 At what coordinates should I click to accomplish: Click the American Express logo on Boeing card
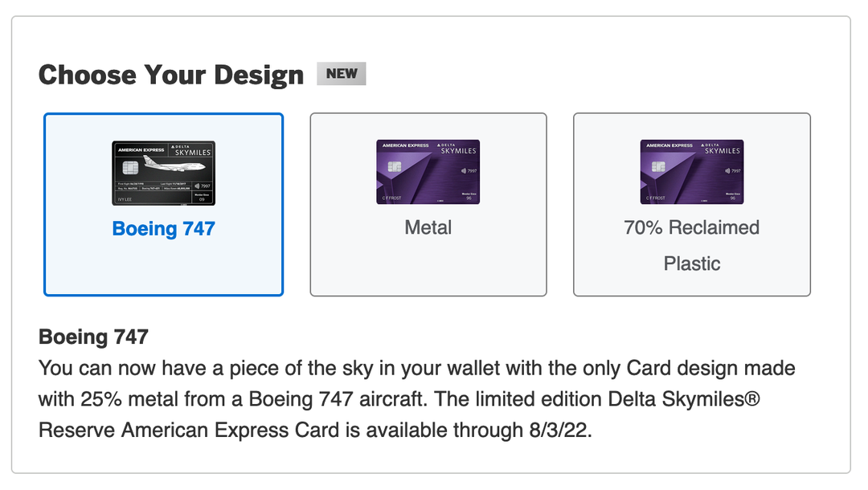click(x=141, y=149)
